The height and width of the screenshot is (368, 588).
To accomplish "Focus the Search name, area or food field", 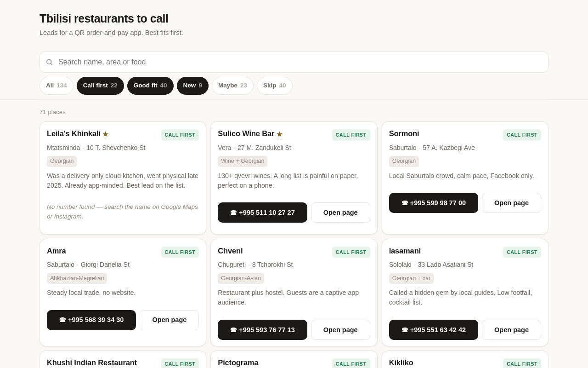I will [x=294, y=62].
